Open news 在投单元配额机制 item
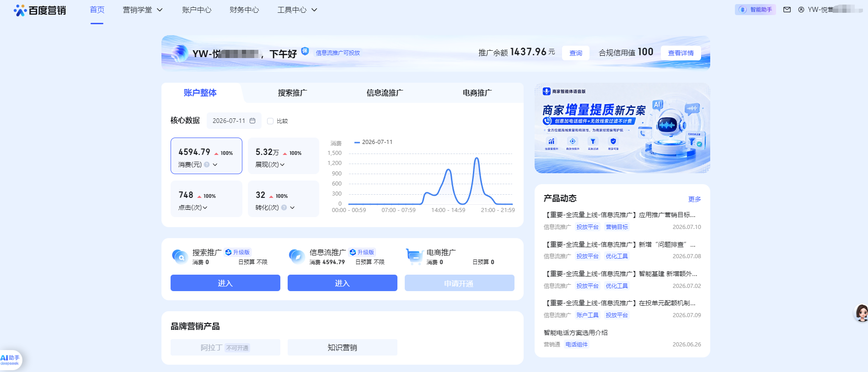Viewport: 868px width, 372px height. pyautogui.click(x=620, y=303)
